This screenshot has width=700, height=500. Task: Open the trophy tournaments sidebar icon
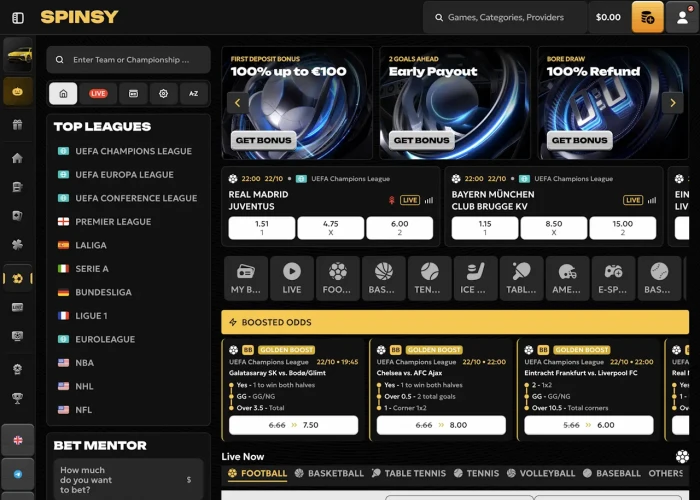coord(17,398)
